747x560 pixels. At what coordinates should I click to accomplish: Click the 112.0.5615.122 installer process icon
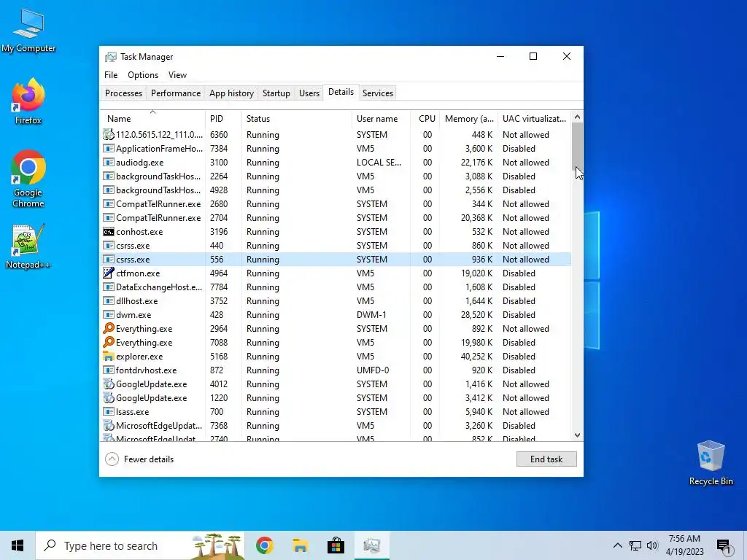109,135
